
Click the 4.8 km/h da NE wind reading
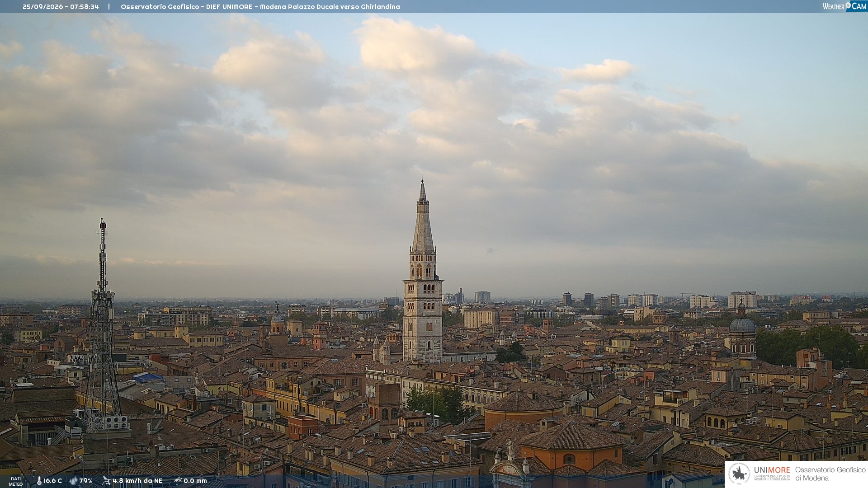click(x=137, y=481)
